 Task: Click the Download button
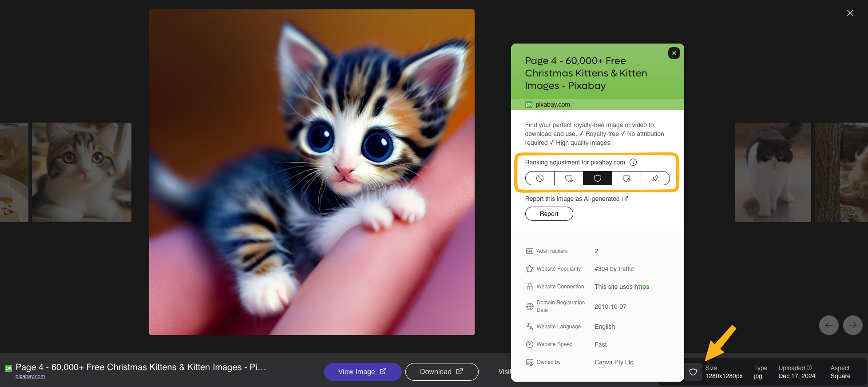pyautogui.click(x=442, y=372)
